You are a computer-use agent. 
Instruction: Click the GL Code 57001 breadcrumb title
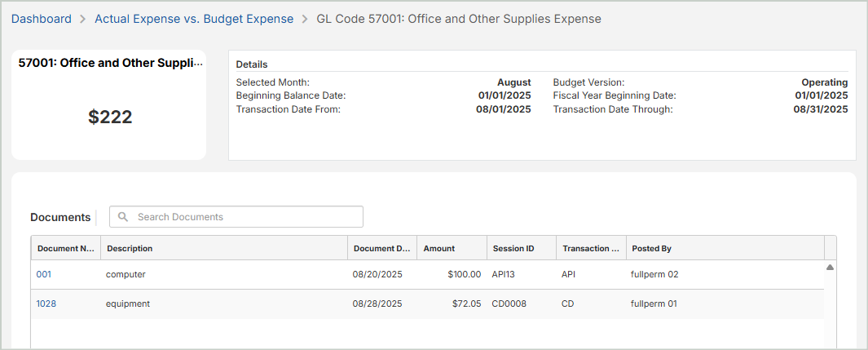[x=458, y=19]
